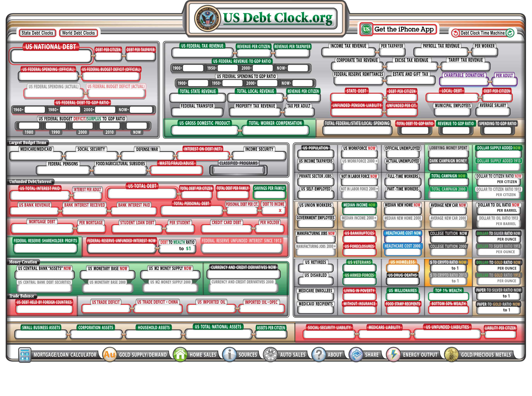Click the World Debt Clocks button
Viewport: 532px width, 396px height.
[x=79, y=33]
